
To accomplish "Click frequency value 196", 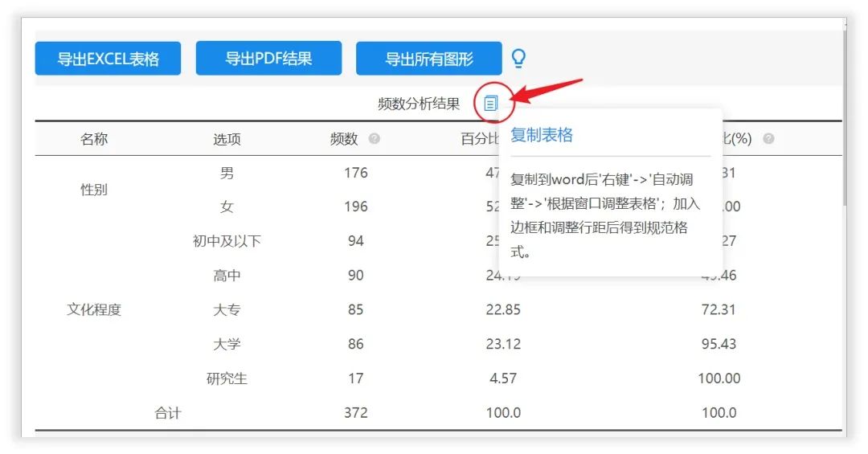I will point(356,207).
